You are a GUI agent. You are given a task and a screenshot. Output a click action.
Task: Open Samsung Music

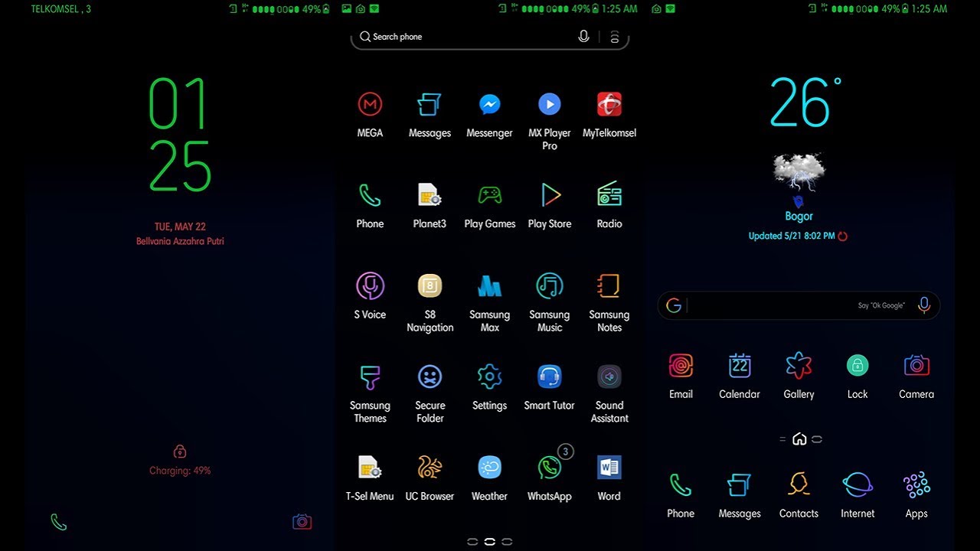[549, 286]
